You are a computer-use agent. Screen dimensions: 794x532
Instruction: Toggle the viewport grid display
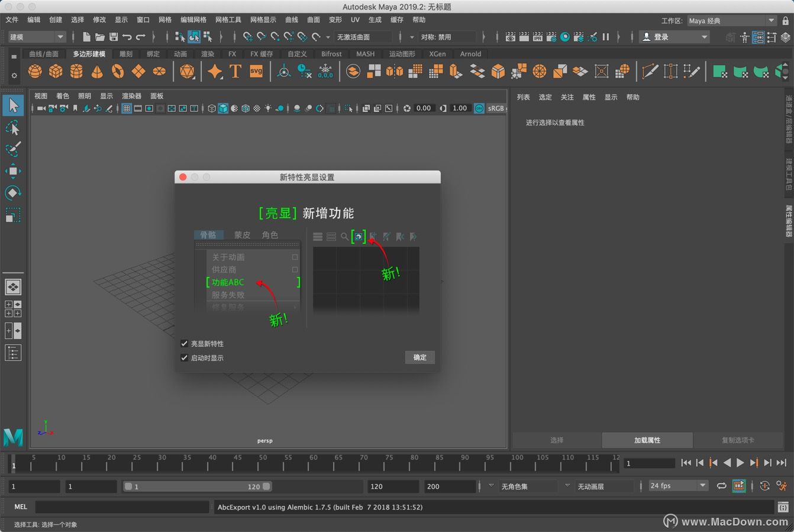[x=127, y=108]
